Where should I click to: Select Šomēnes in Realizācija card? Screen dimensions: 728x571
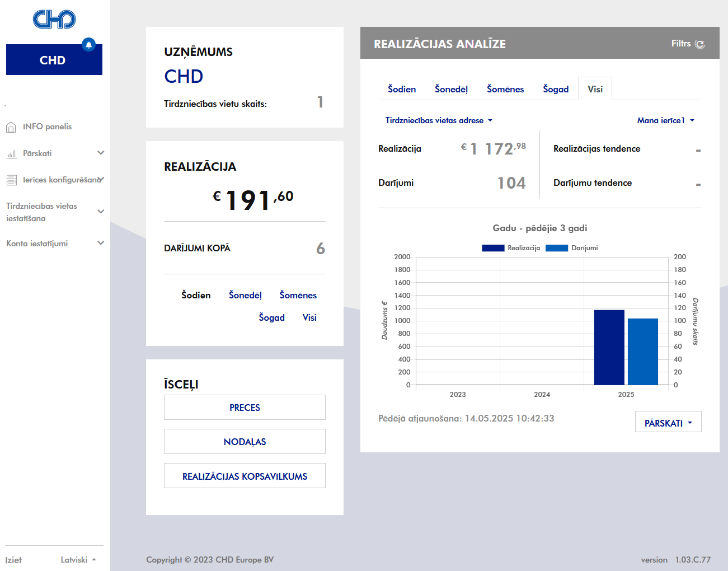pos(298,295)
